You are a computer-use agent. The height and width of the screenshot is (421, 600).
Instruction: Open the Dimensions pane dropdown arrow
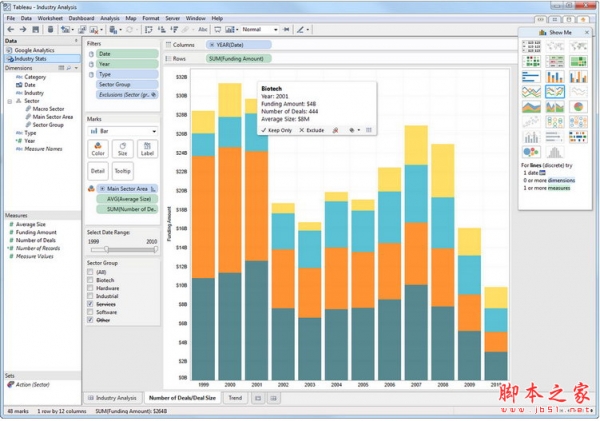tap(77, 68)
